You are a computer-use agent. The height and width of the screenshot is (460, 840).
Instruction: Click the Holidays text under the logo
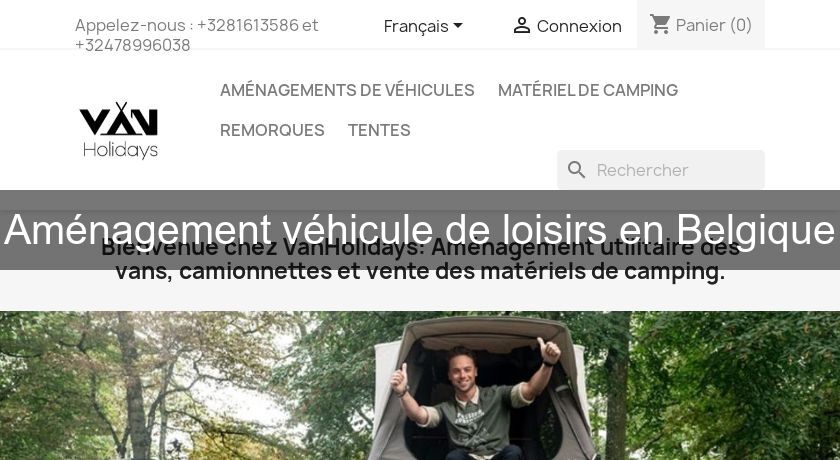(x=121, y=150)
